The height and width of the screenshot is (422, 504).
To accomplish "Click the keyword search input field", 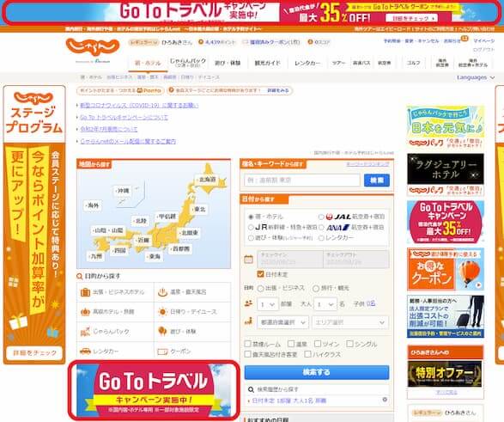I will [302, 180].
